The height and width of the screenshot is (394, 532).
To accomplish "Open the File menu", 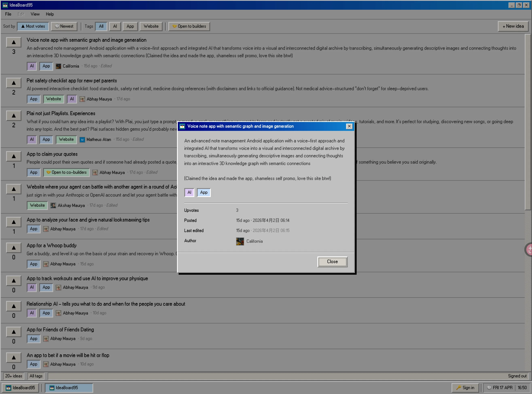I will [8, 14].
